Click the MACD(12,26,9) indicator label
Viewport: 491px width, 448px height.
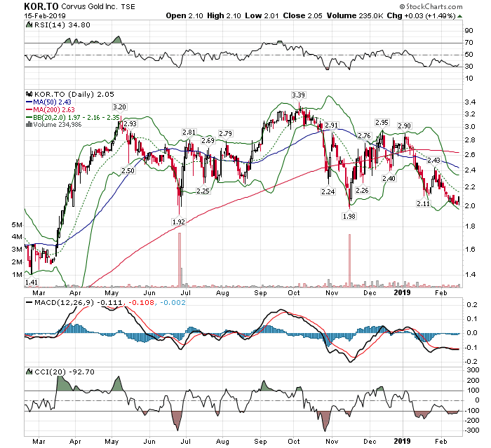[64, 302]
